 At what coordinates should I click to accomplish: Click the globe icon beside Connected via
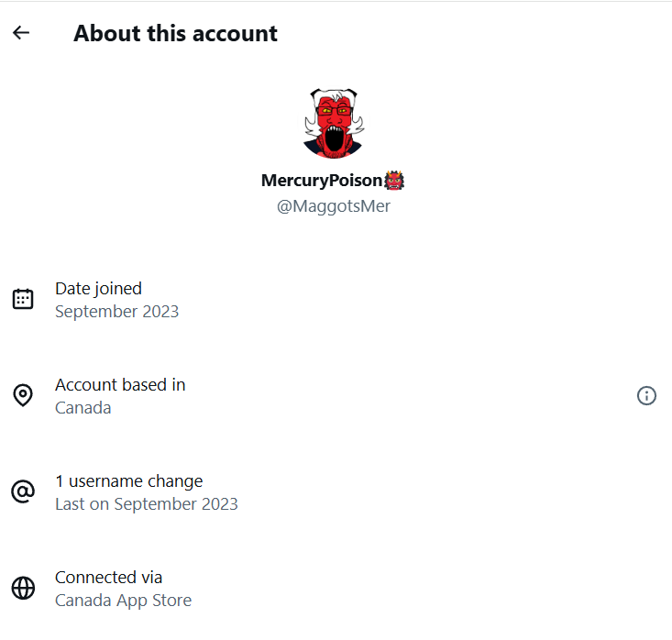(23, 588)
